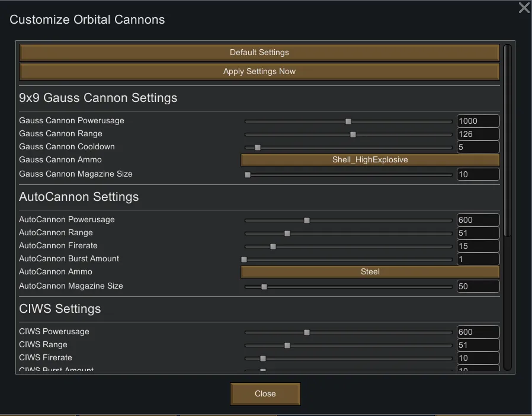Click the AutoCannon Burst Amount slider handle
Image resolution: width=532 pixels, height=416 pixels.
[x=244, y=260]
